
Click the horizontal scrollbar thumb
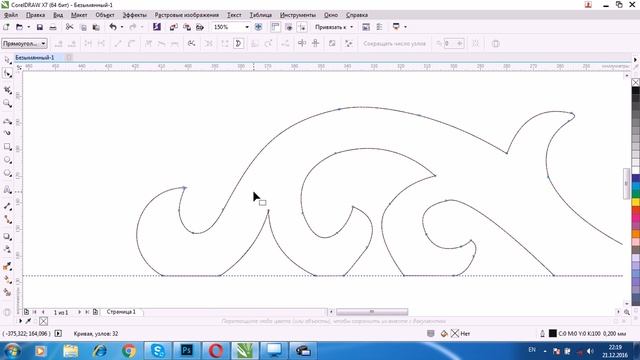click(372, 312)
